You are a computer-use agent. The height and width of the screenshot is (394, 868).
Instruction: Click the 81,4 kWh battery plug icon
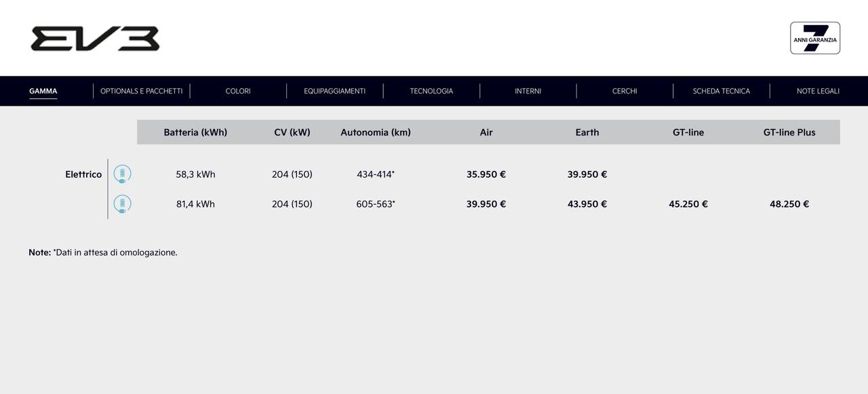coord(122,204)
